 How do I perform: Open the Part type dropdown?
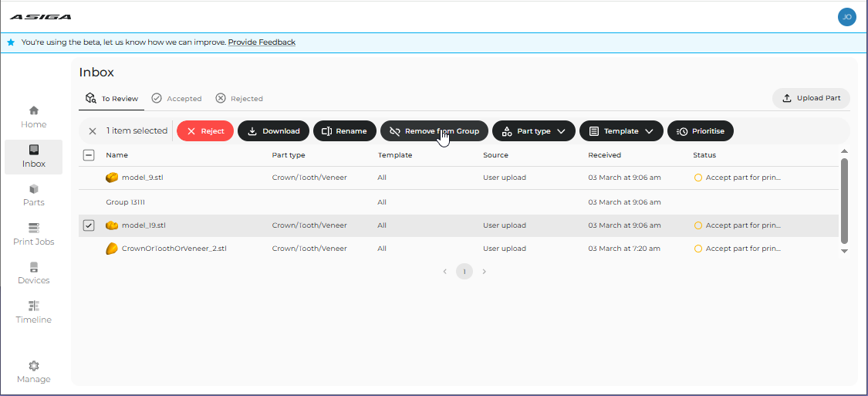pos(534,131)
